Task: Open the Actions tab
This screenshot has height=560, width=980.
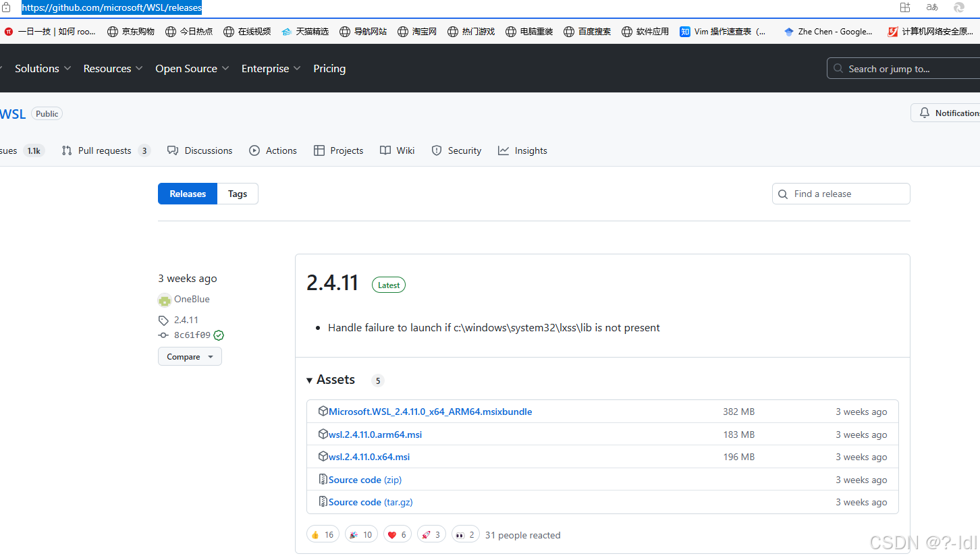Action: point(273,150)
